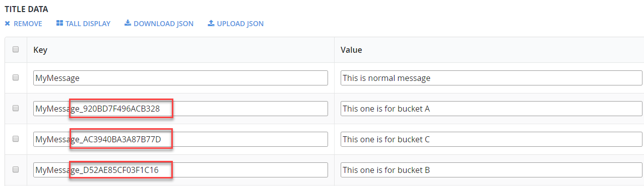
Task: Click value field 'This one is for bucket A'
Action: tap(491, 109)
